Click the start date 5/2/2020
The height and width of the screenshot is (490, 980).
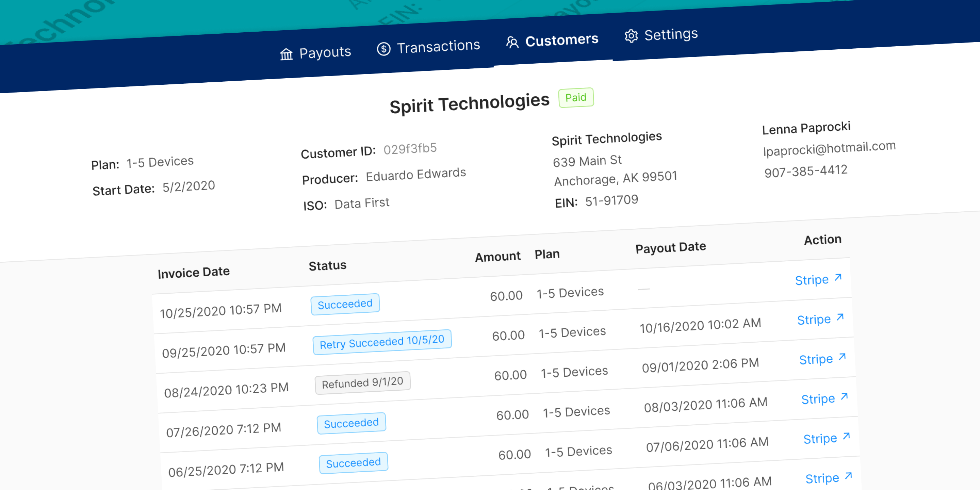189,186
